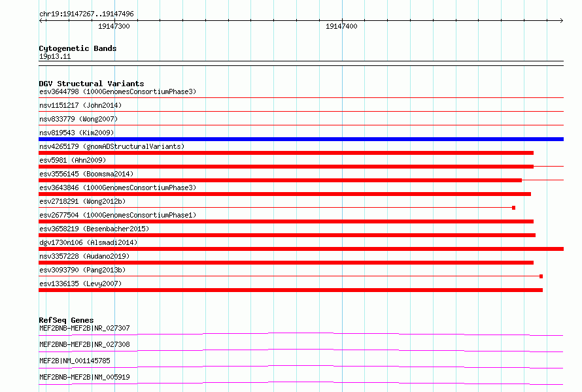The width and height of the screenshot is (582, 392).
Task: Select the red esv3658219 variant bar
Action: (x=287, y=235)
